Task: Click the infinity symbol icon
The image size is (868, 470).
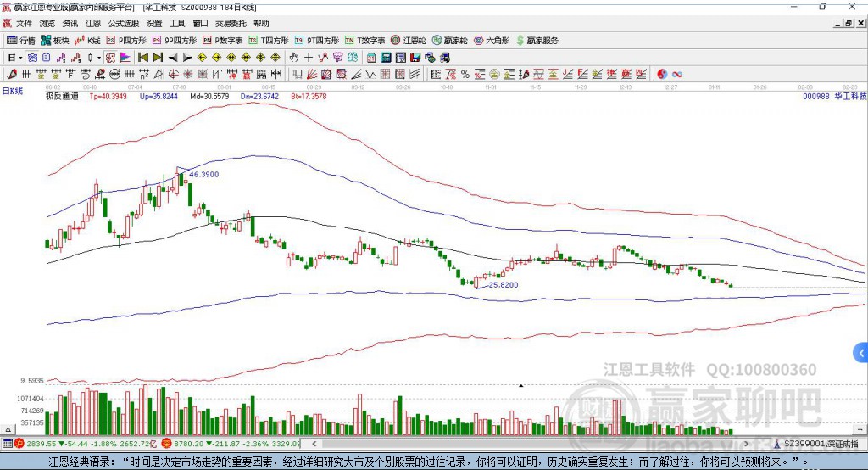Action: [678, 75]
